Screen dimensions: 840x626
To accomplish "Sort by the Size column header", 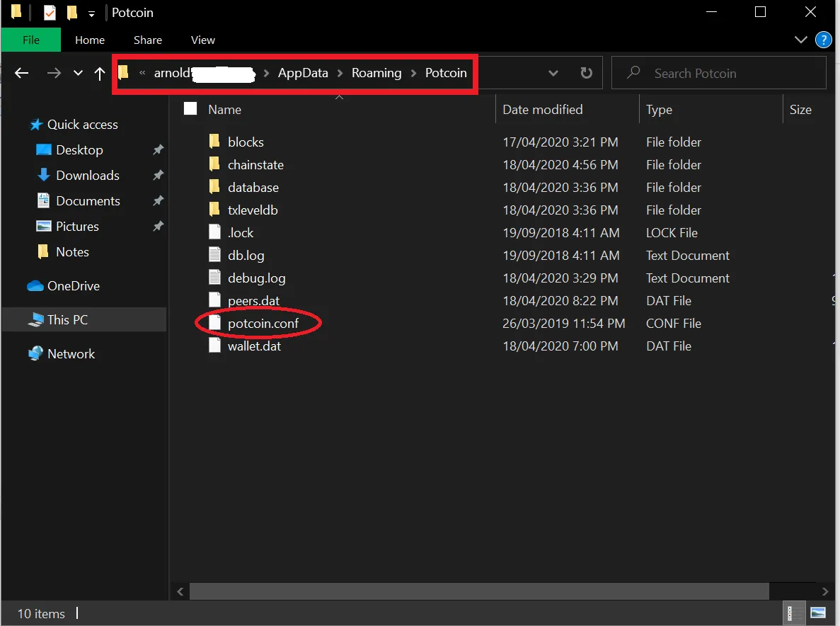I will (x=800, y=110).
